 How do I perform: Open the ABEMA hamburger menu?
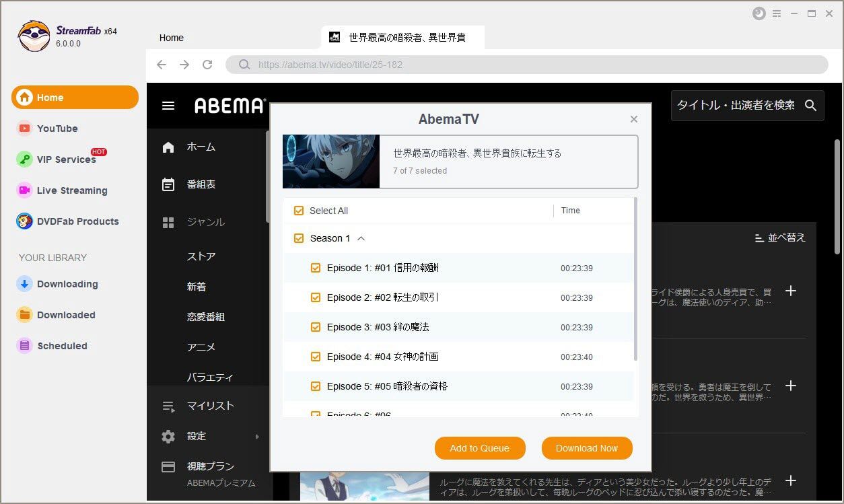[x=168, y=106]
